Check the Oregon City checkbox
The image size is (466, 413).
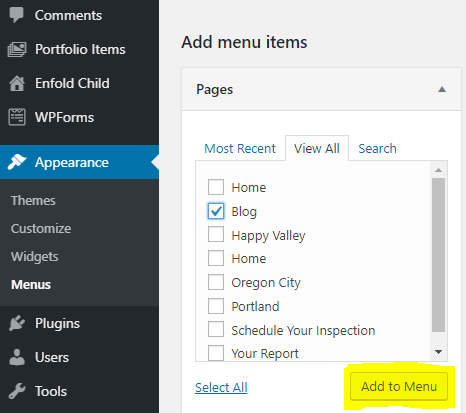point(216,282)
